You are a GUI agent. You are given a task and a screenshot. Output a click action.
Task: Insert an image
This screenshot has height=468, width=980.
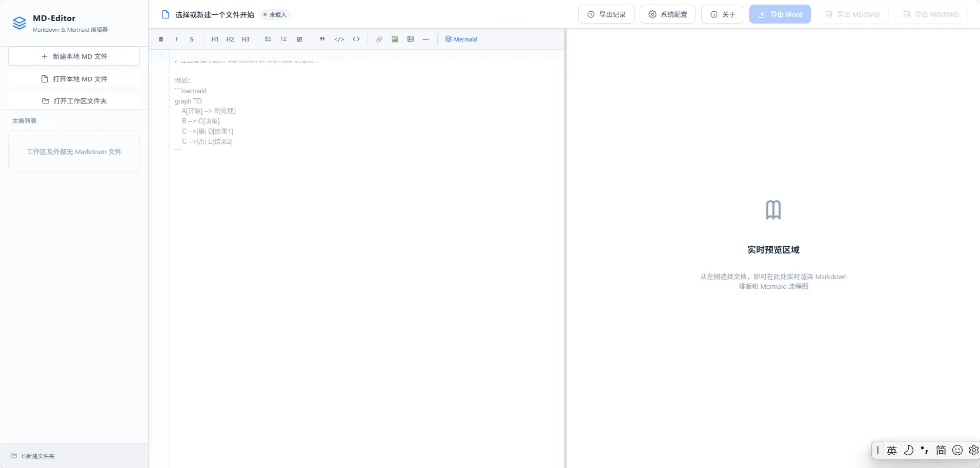(395, 39)
